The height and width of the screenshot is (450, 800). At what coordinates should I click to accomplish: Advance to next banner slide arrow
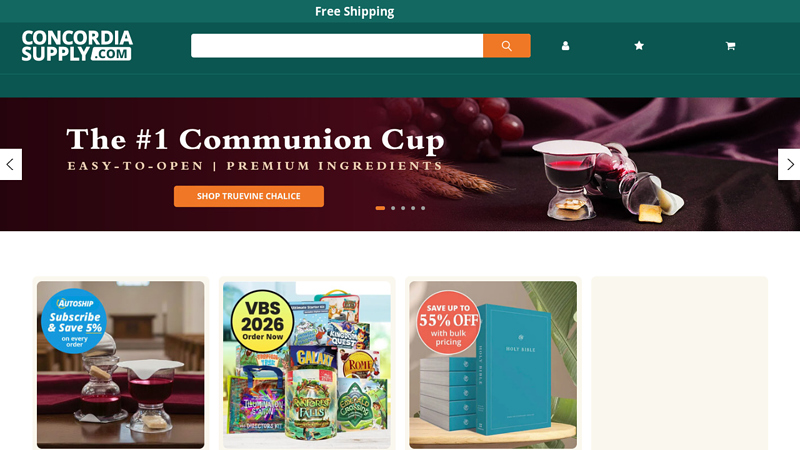tap(789, 164)
